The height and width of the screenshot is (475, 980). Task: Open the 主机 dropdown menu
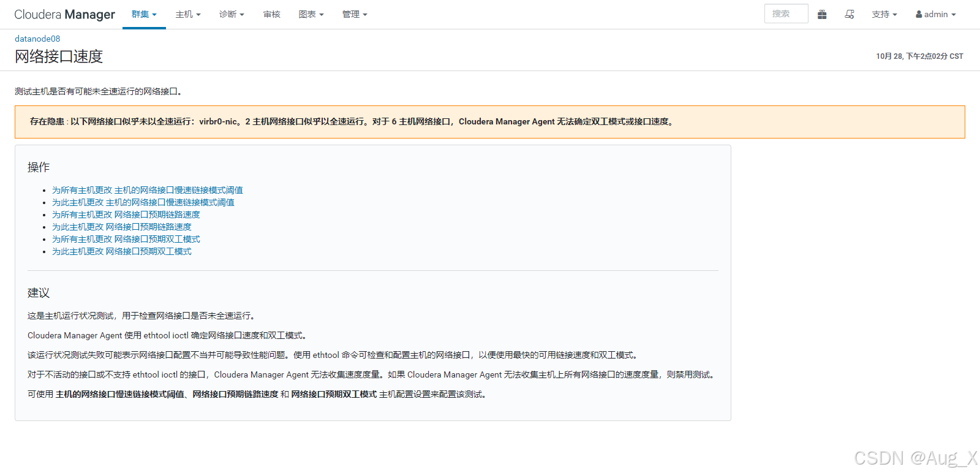click(x=188, y=14)
